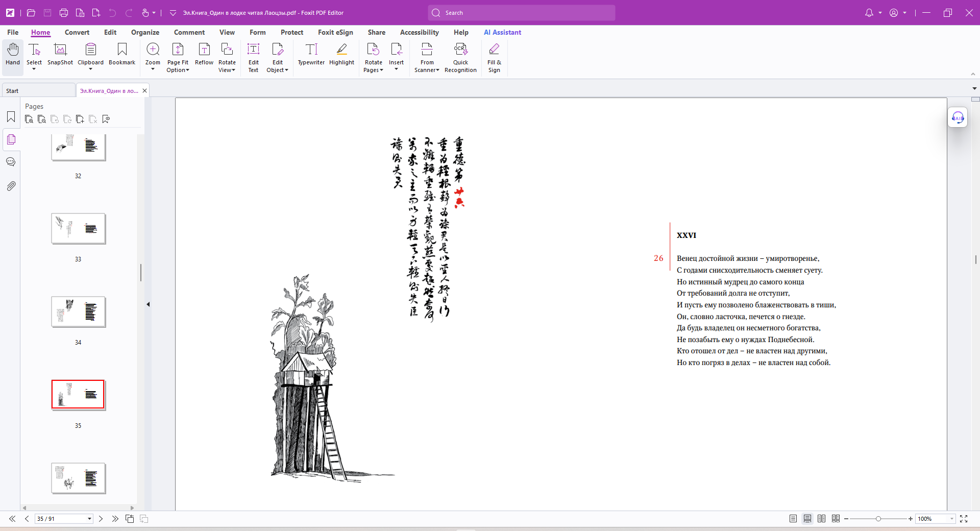Open the Attachments panel paperclip icon
The height and width of the screenshot is (531, 980).
pos(11,186)
